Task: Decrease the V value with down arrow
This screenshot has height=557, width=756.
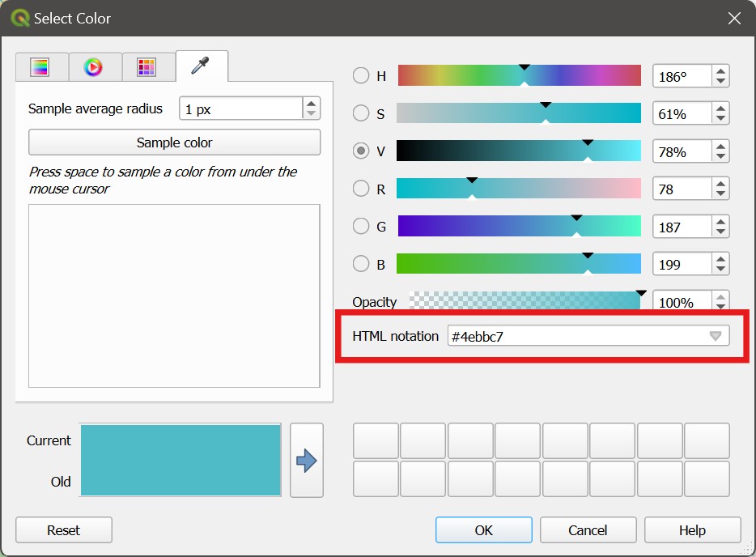Action: coord(720,156)
